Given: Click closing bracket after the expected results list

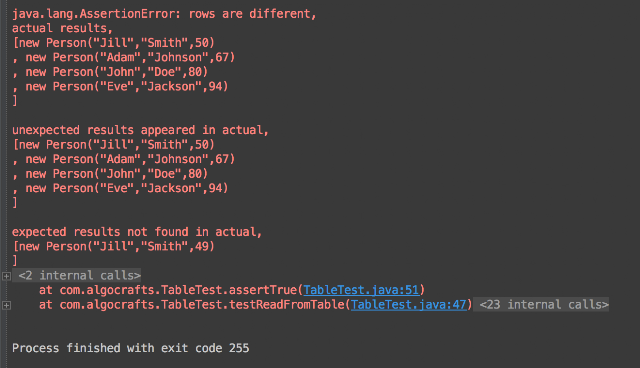Looking at the screenshot, I should click(x=15, y=260).
